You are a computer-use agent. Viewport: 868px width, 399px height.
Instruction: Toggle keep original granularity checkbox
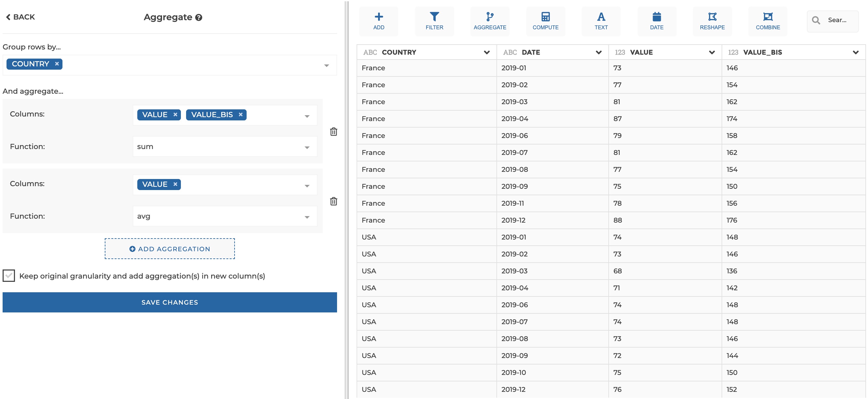9,276
